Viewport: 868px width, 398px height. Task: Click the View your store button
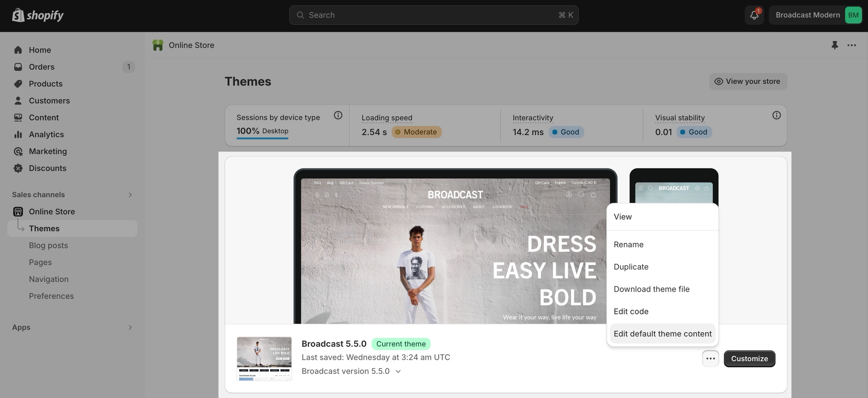748,81
